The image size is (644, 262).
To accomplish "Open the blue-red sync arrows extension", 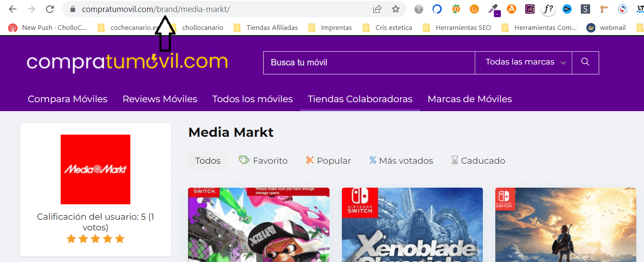I will pos(623,9).
